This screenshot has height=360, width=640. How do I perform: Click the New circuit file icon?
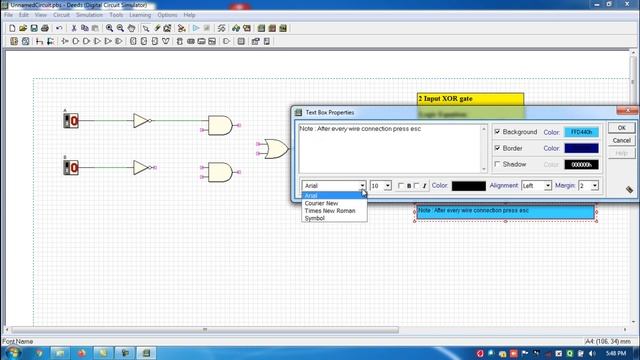(12, 28)
